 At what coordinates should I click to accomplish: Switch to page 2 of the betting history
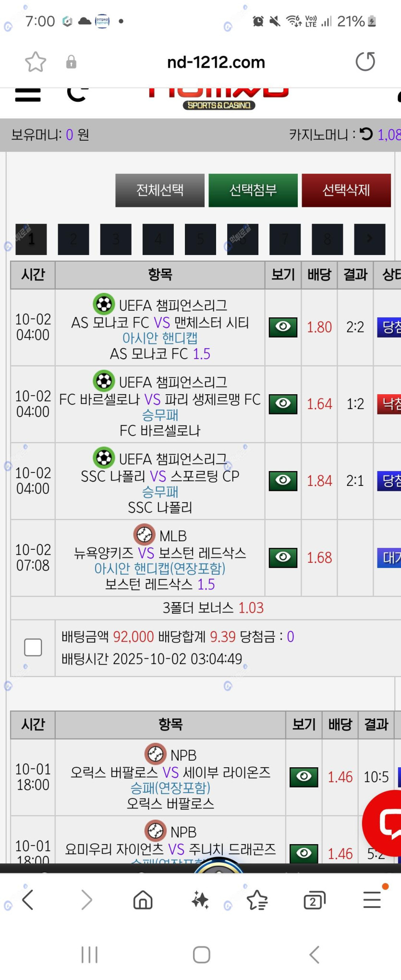73,239
